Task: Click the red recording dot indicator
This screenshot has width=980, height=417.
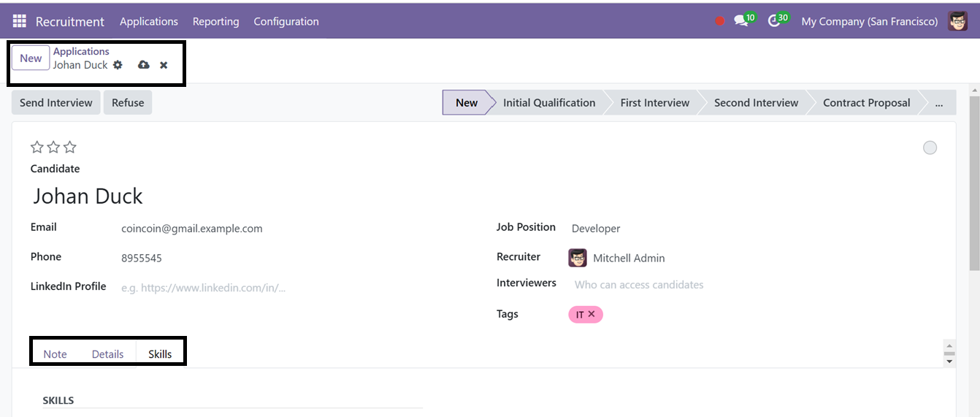Action: 720,21
